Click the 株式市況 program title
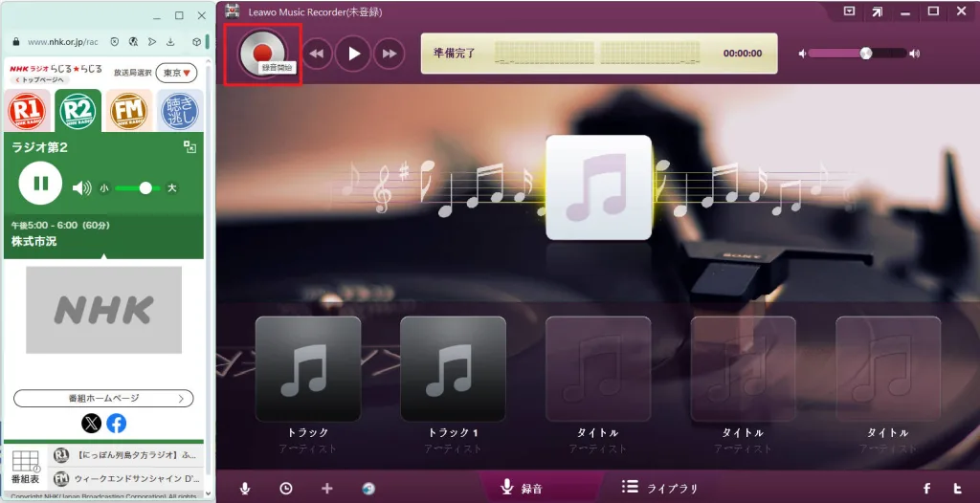The image size is (980, 503). pyautogui.click(x=33, y=241)
